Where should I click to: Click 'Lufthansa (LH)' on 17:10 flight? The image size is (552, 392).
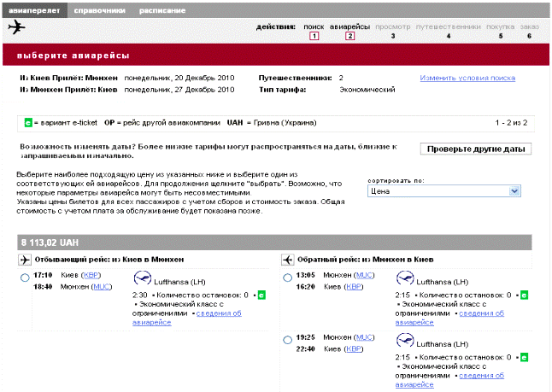(x=179, y=282)
